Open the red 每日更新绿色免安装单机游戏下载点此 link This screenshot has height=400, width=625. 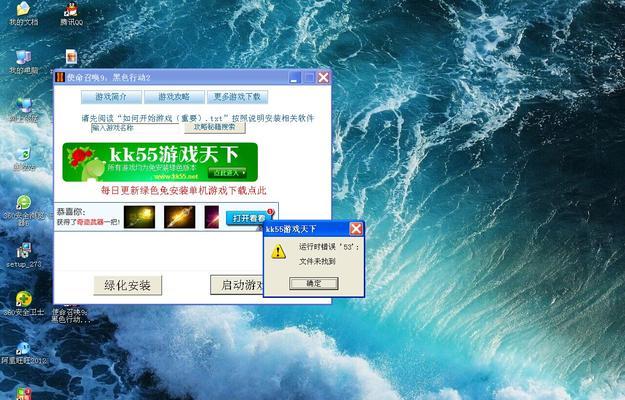pos(183,190)
